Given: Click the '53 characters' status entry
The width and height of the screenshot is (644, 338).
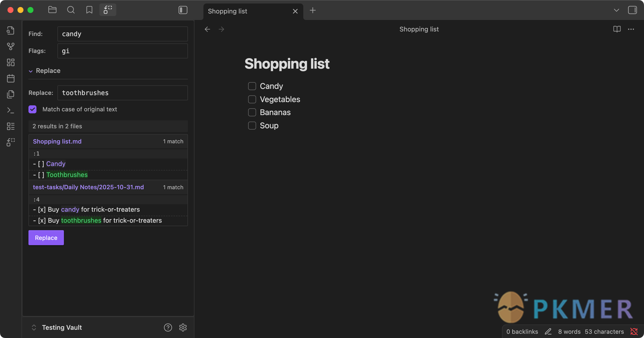Looking at the screenshot, I should pos(604,332).
